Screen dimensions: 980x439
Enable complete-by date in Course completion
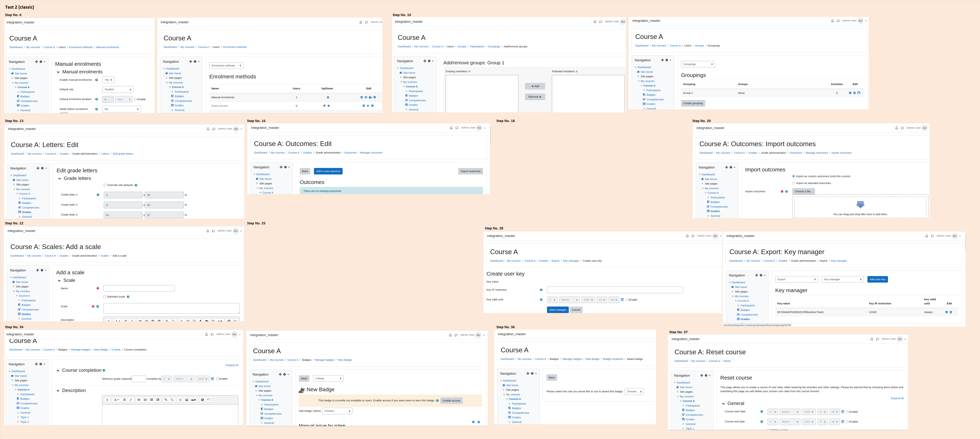point(217,379)
